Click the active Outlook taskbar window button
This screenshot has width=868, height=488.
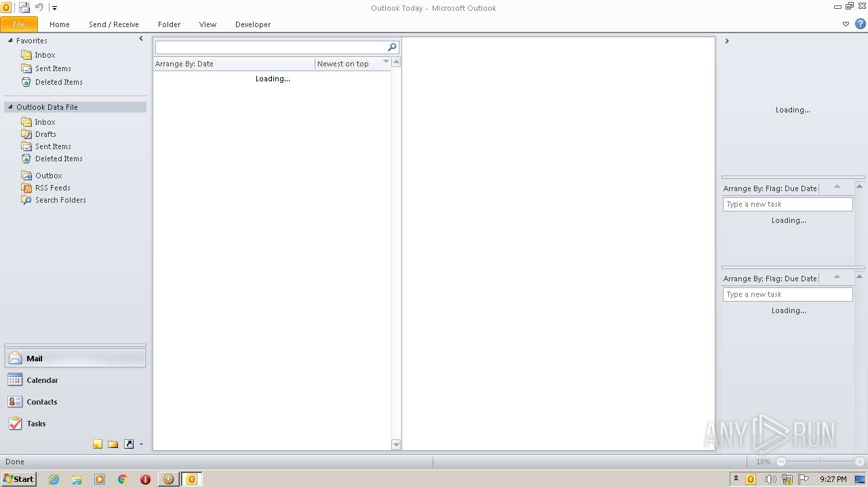[192, 479]
